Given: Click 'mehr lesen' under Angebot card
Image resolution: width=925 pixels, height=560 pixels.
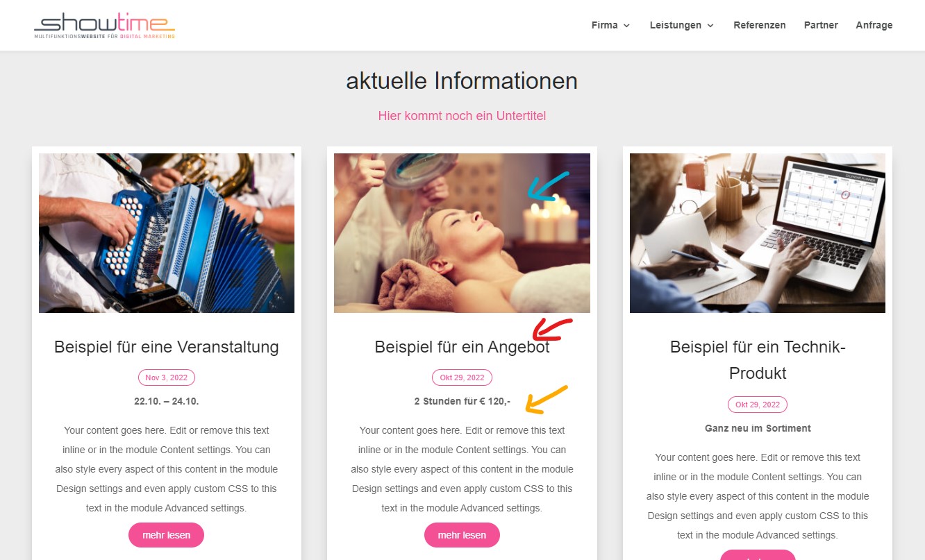Looking at the screenshot, I should 462,535.
